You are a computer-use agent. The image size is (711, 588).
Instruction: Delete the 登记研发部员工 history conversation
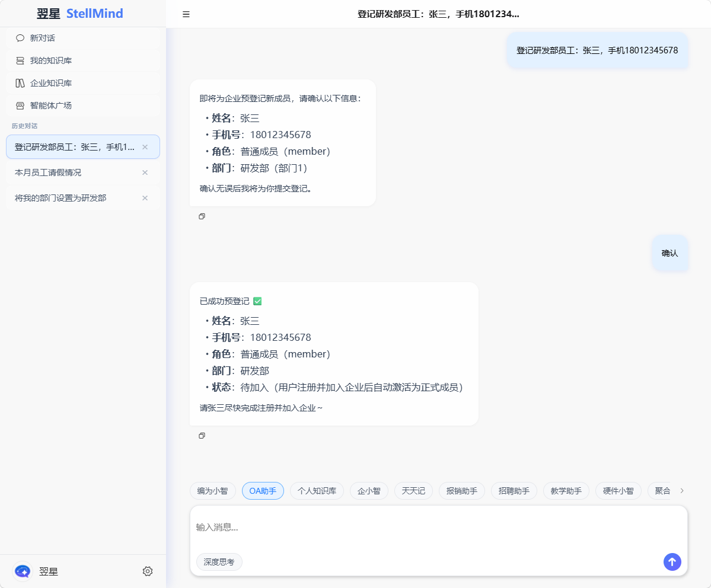point(145,147)
